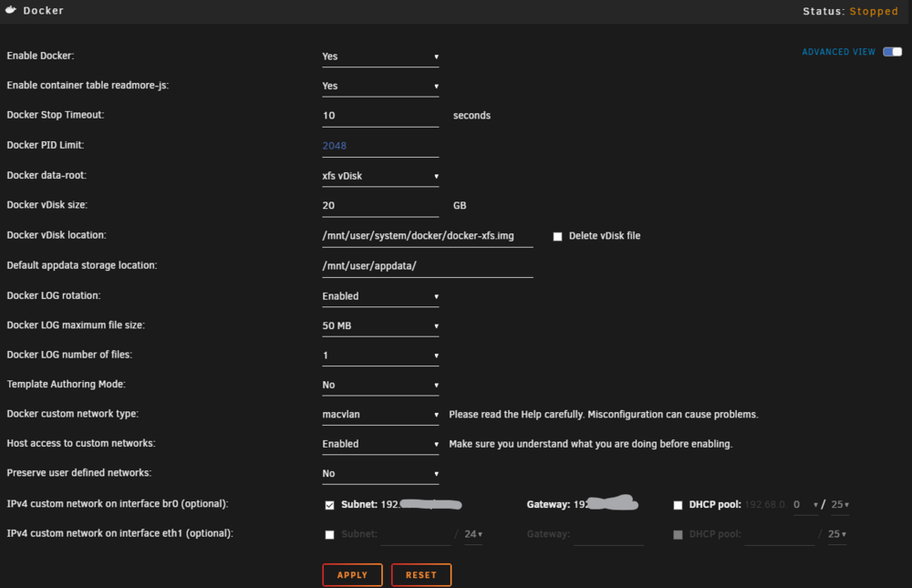Click 'IPv4 custom network on interface eth1' label
The image size is (912, 588).
pyautogui.click(x=119, y=534)
